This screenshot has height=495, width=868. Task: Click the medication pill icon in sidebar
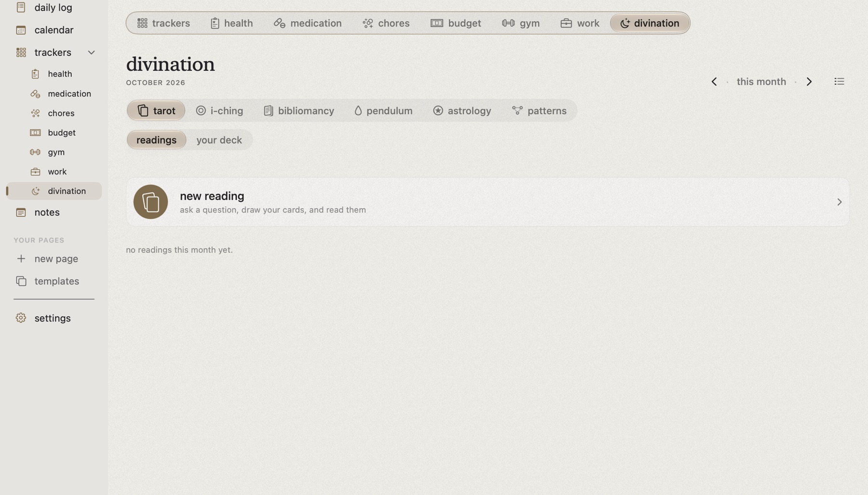point(35,94)
